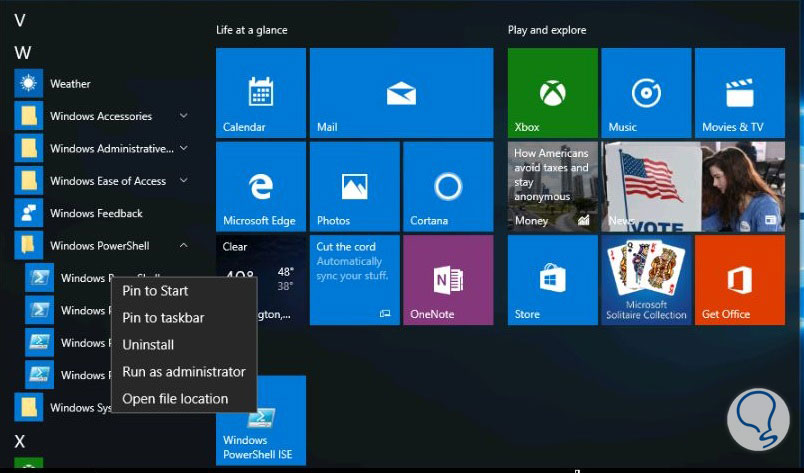The width and height of the screenshot is (804, 473).
Task: Open the Get Office tile
Action: tap(740, 280)
